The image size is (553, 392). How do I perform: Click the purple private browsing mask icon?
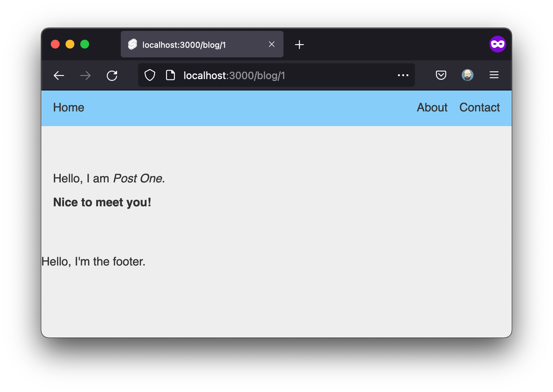coord(498,44)
